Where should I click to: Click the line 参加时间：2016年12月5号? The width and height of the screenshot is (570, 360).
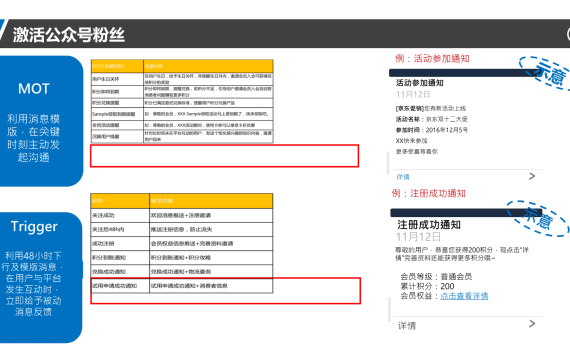[431, 130]
